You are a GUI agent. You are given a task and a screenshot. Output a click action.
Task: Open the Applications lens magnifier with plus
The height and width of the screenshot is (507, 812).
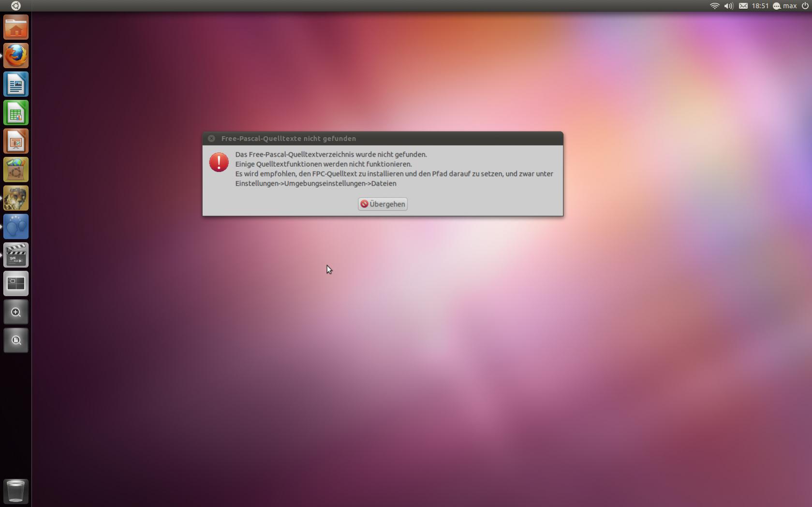click(x=16, y=312)
